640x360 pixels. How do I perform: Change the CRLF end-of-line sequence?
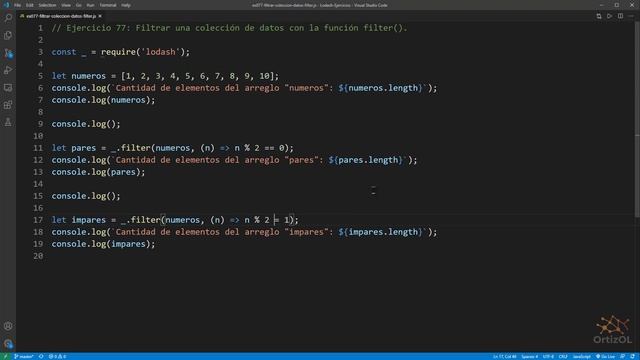[x=563, y=356]
